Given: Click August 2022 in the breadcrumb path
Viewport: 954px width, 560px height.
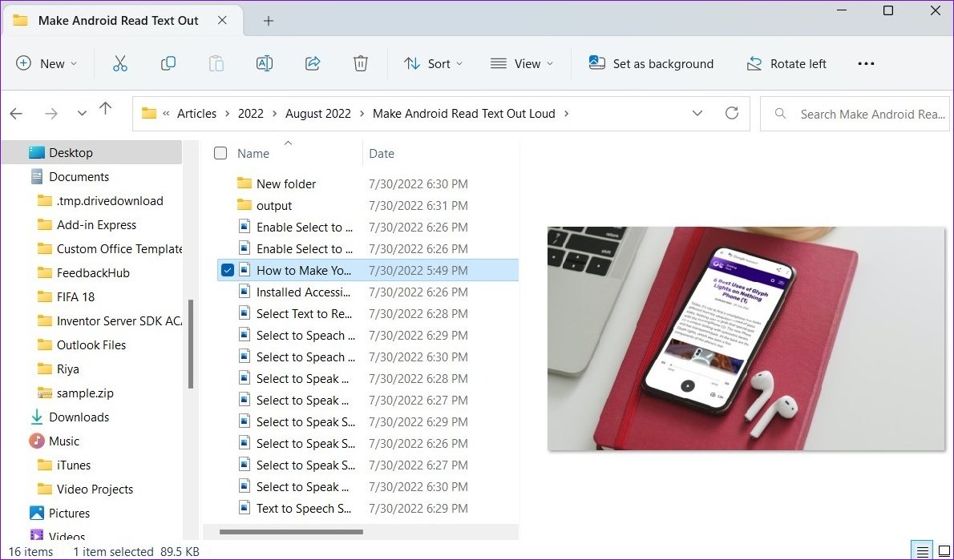Looking at the screenshot, I should point(318,114).
